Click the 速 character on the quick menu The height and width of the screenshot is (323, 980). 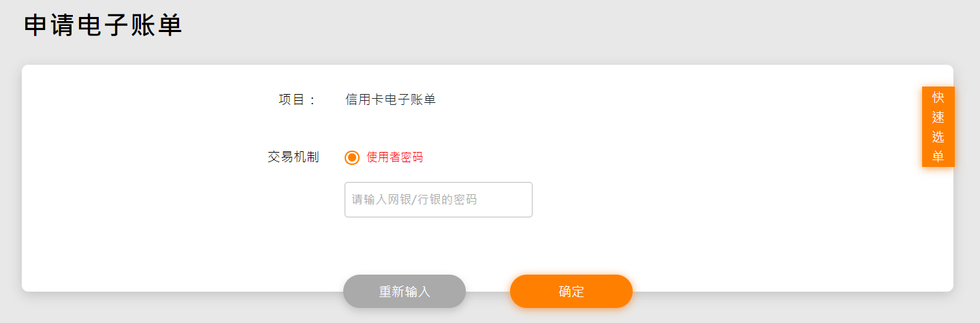tap(938, 117)
